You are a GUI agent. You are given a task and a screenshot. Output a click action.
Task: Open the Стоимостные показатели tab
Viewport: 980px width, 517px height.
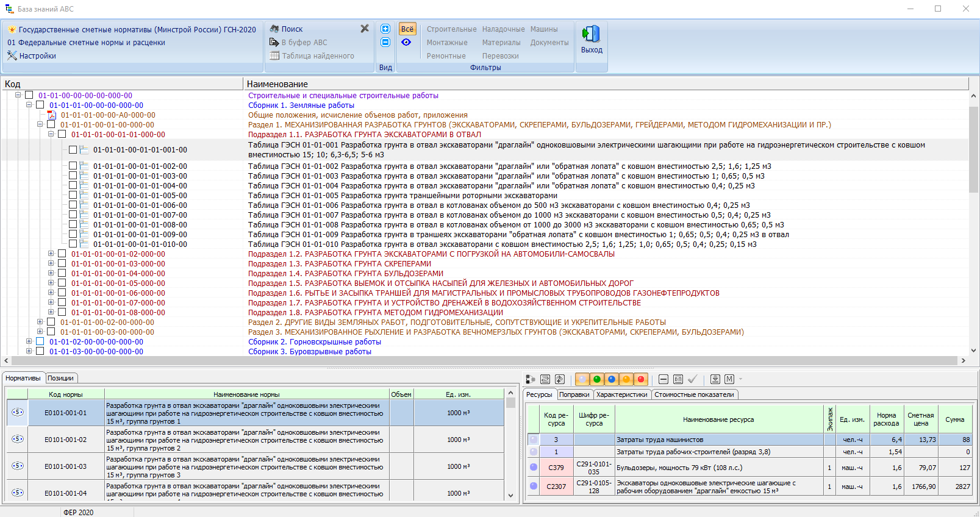pos(694,394)
